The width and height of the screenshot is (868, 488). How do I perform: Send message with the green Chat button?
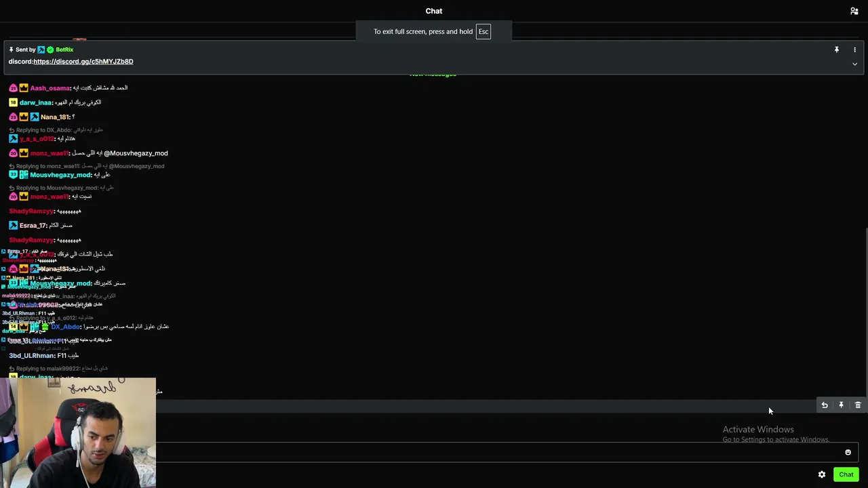point(846,474)
